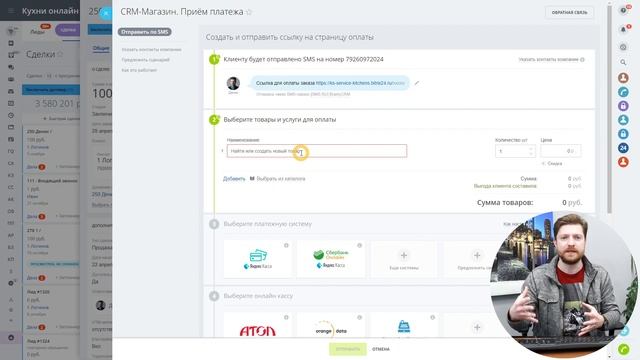The height and width of the screenshot is (360, 640).
Task: Click the Добавить link under product row
Action: pyautogui.click(x=234, y=178)
